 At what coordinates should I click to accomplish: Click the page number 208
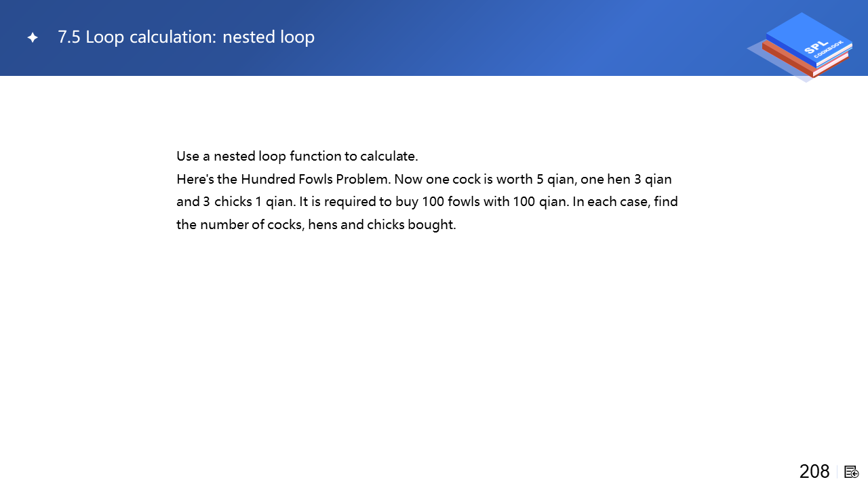(x=814, y=472)
